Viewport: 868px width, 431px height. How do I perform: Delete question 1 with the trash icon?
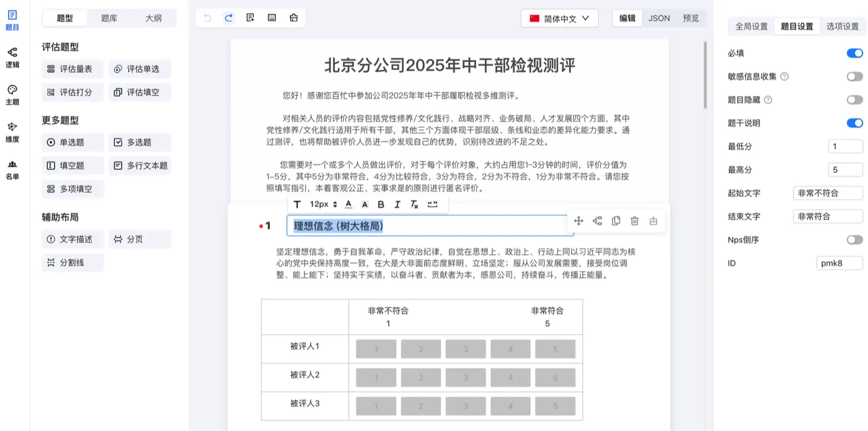634,221
